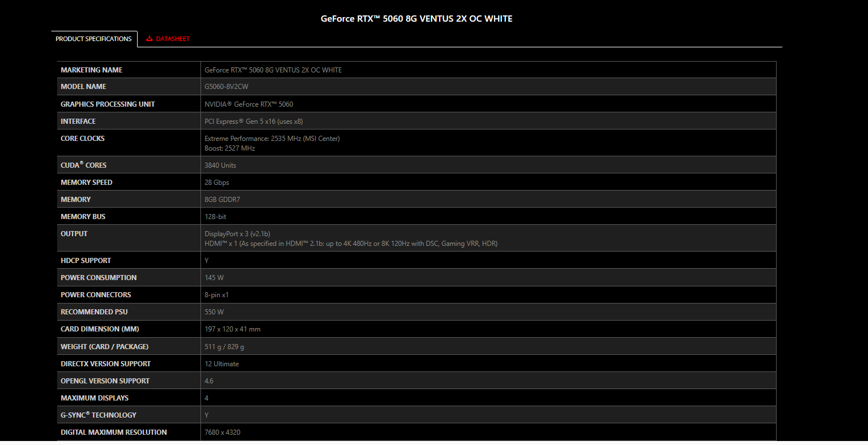The height and width of the screenshot is (445, 868).
Task: Click the 197 x 120 x 41 mm dimension
Action: pos(232,329)
